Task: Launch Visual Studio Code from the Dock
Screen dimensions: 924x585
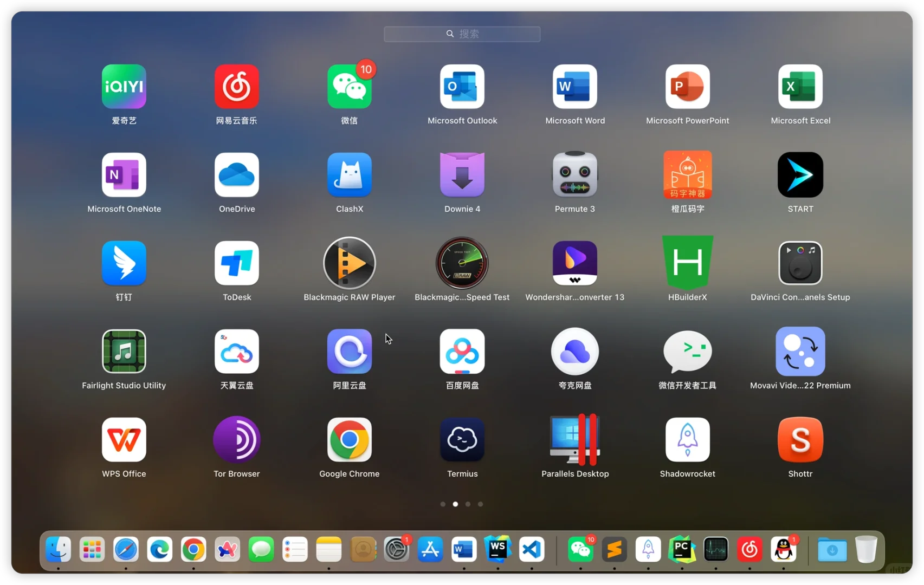Action: click(532, 550)
